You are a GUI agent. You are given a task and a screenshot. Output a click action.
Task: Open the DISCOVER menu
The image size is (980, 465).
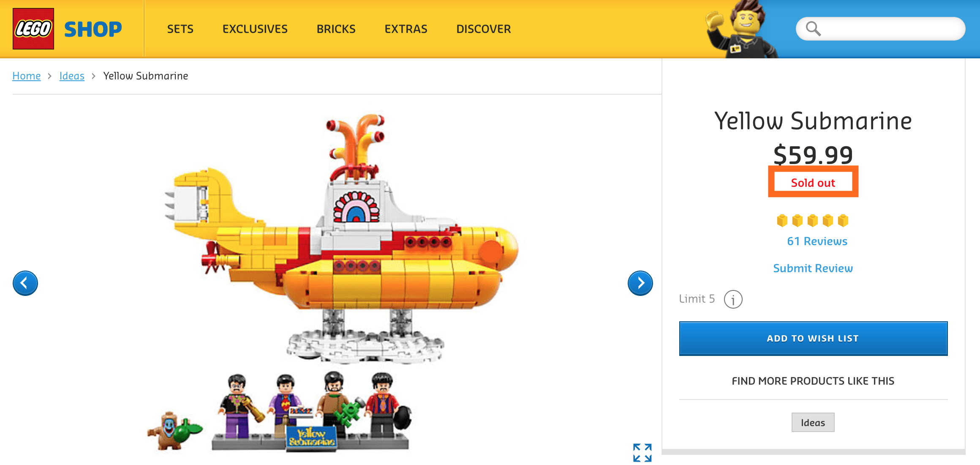(x=484, y=28)
